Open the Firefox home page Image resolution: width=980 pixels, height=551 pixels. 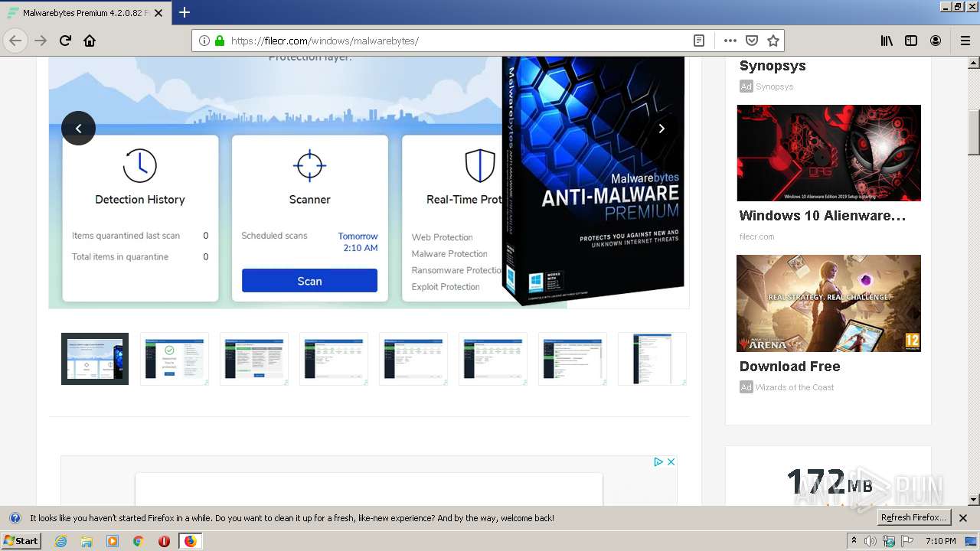point(90,41)
